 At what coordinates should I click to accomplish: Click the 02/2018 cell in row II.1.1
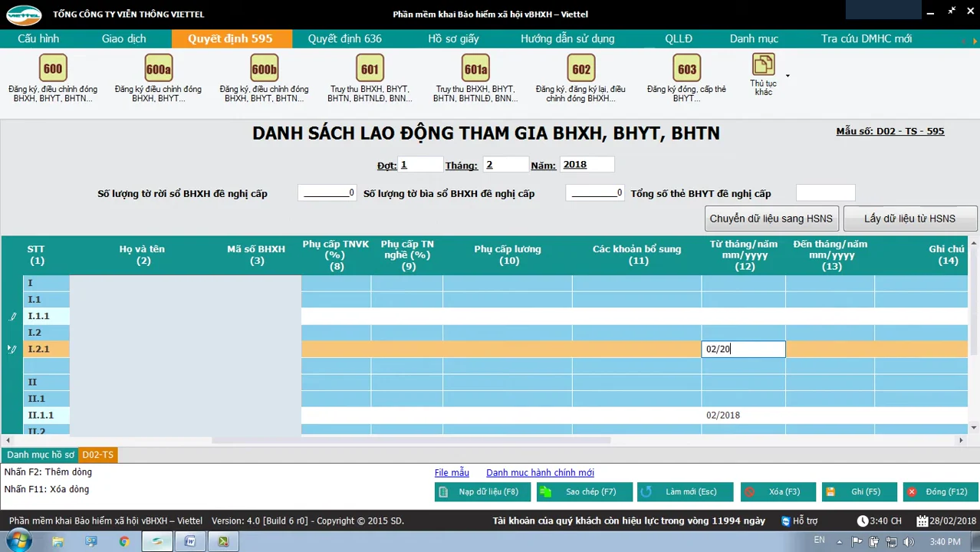[743, 415]
